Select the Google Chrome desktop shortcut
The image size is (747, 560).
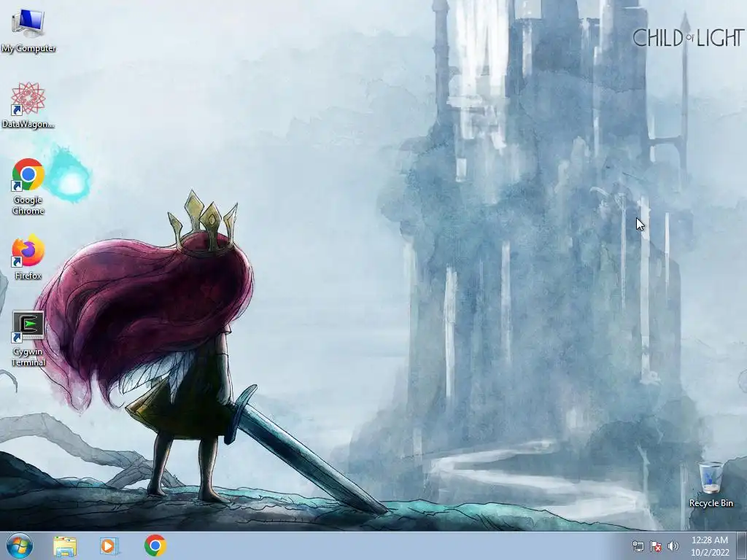tap(28, 186)
